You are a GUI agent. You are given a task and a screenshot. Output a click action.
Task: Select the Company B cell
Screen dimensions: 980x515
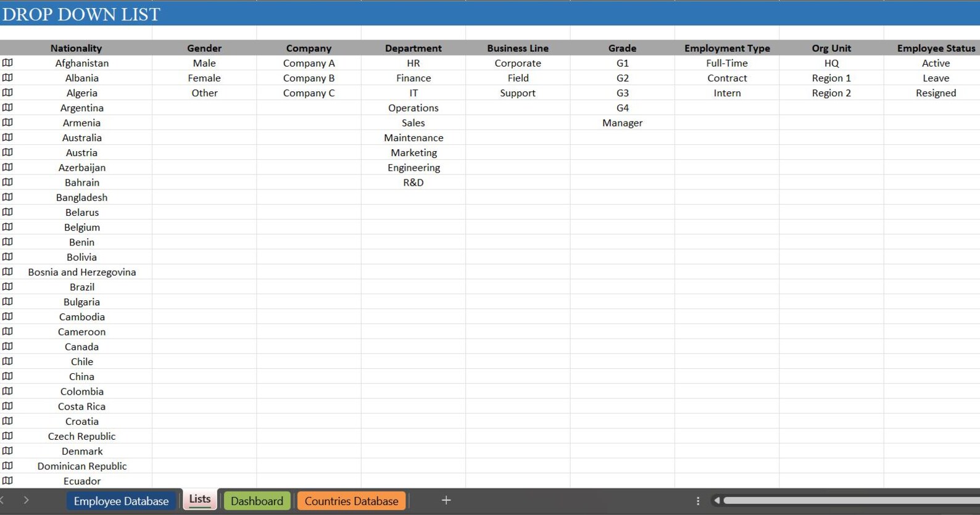[x=309, y=78]
